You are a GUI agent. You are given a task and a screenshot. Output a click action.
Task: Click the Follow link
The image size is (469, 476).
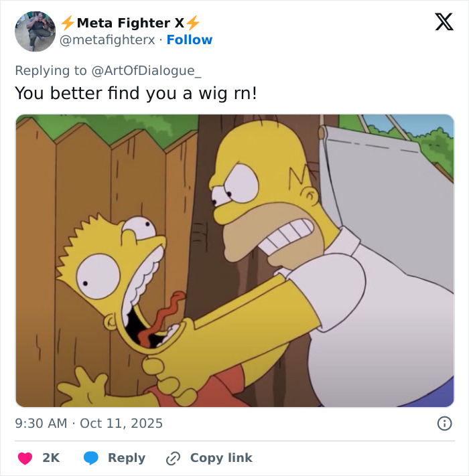pos(190,39)
